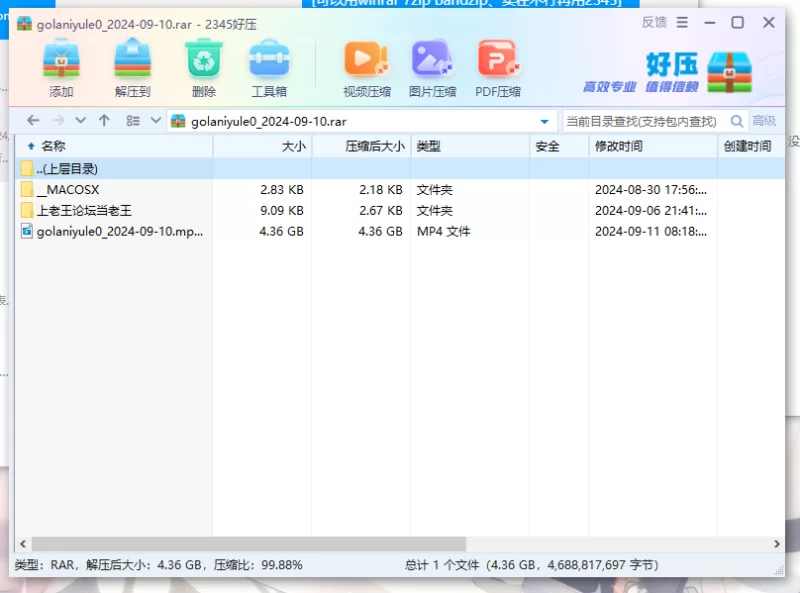800x593 pixels.
Task: Go back with the left arrow
Action: (33, 120)
